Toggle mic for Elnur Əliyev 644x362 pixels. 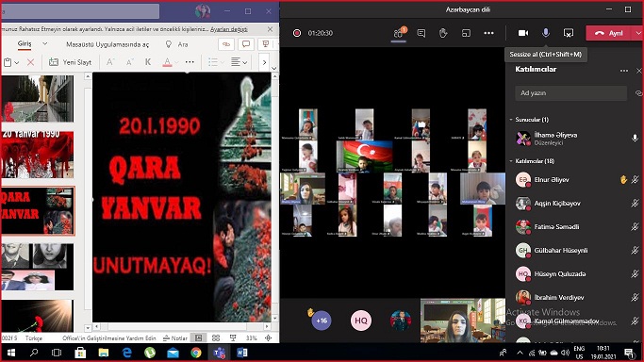coord(635,179)
